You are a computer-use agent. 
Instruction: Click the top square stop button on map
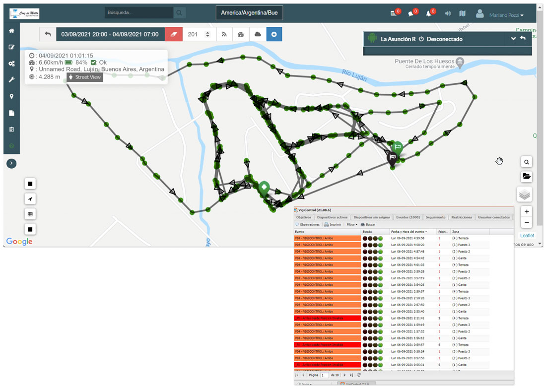pos(30,184)
